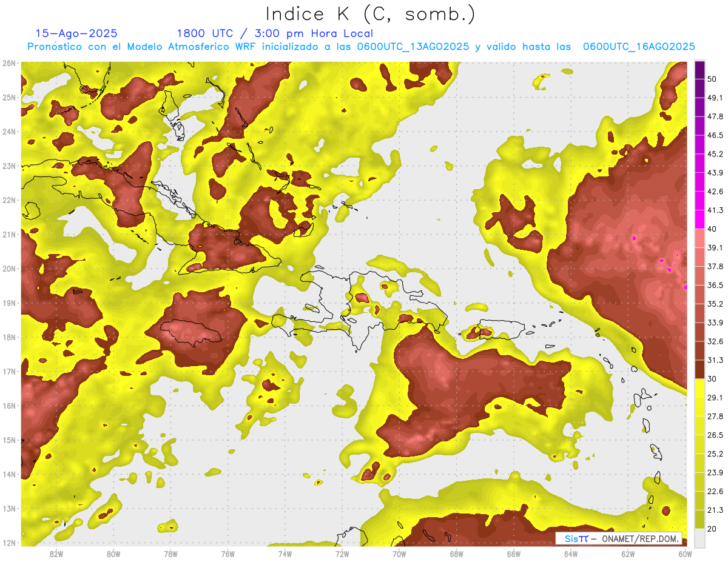Viewport: 728px width, 562px height.
Task: Click the "17N" latitude label
Action: click(8, 372)
